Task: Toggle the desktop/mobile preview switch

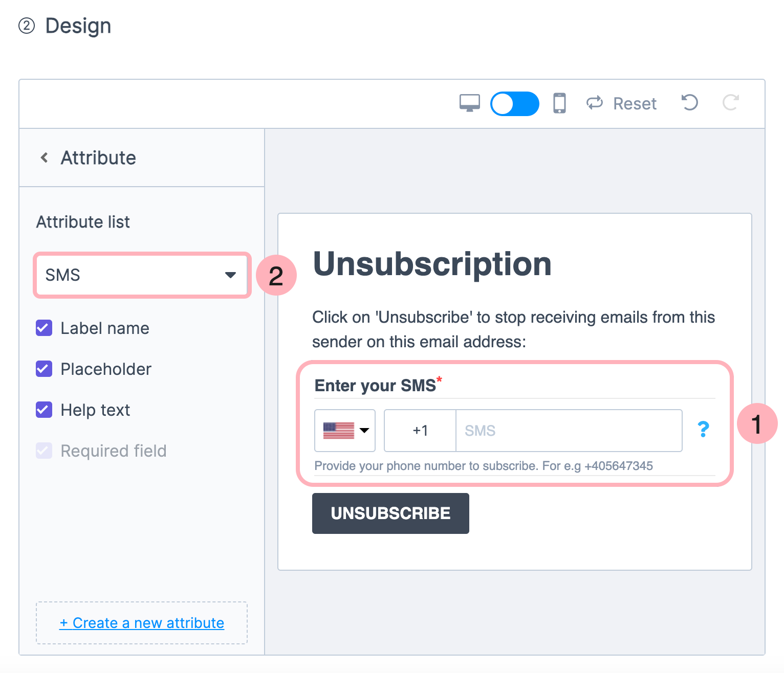Action: [514, 103]
